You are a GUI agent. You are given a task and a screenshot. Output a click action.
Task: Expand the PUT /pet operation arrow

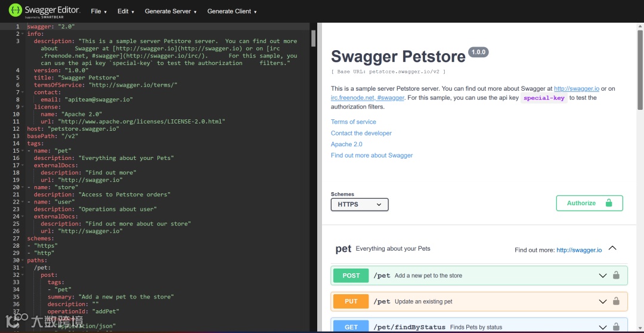coord(602,302)
